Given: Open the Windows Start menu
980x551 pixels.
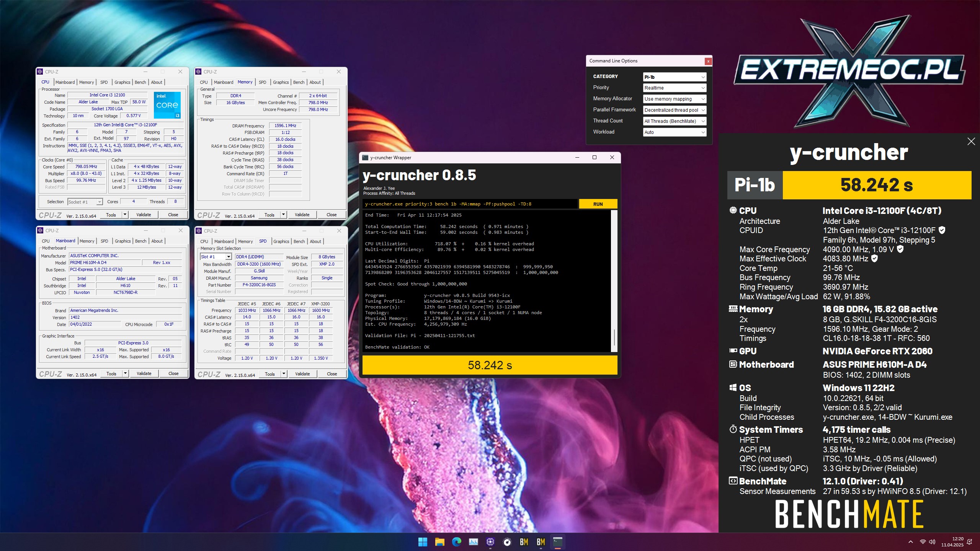Looking at the screenshot, I should pos(423,542).
